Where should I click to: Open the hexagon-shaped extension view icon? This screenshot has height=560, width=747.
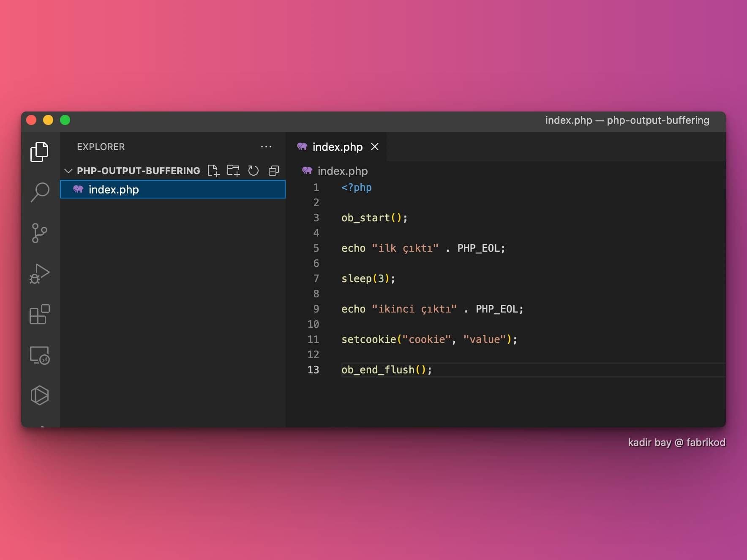pos(39,395)
